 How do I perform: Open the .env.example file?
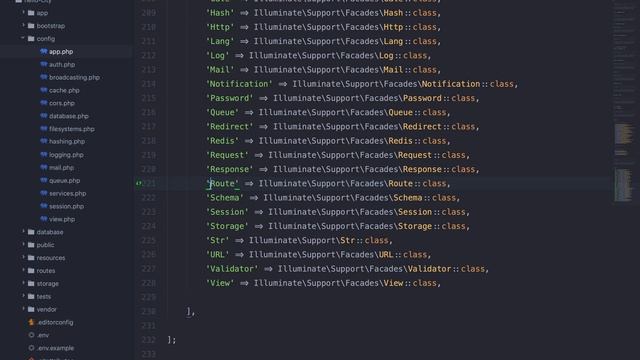click(55, 348)
